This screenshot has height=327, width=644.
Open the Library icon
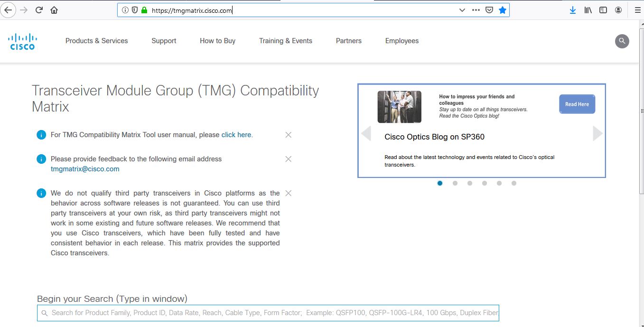pos(588,9)
